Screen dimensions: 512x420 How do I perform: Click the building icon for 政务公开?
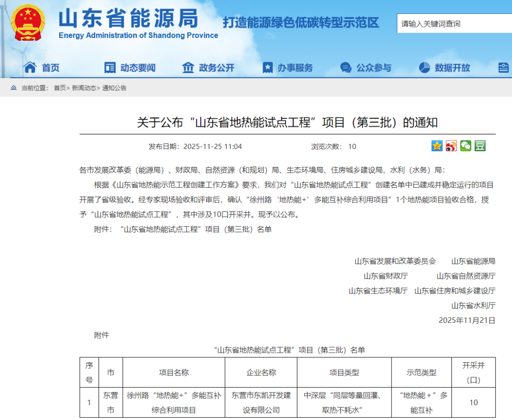click(188, 68)
